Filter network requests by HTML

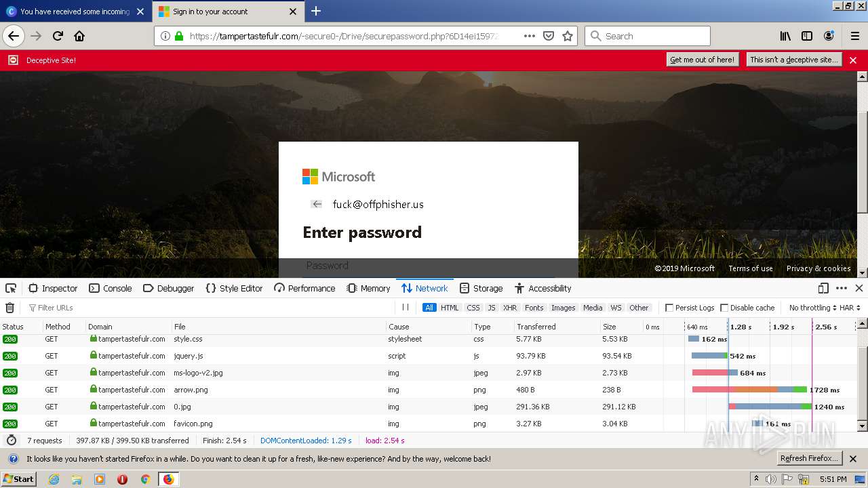[x=450, y=308]
